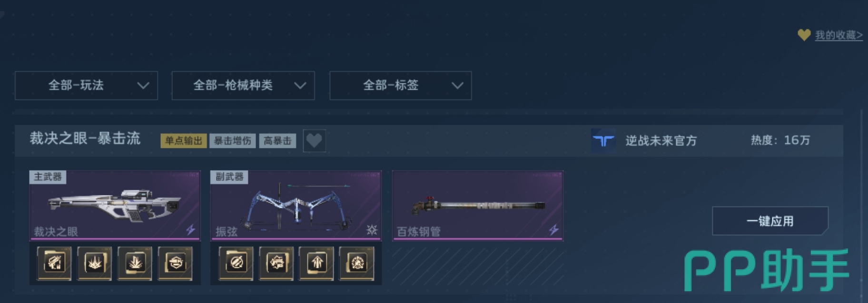
Task: Apply the loadout with 一键应用 button
Action: tap(770, 221)
